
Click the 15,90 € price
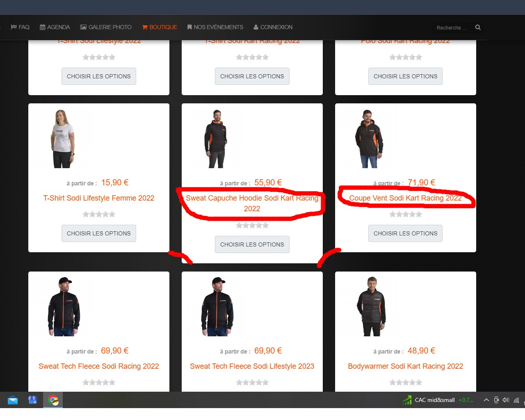115,183
